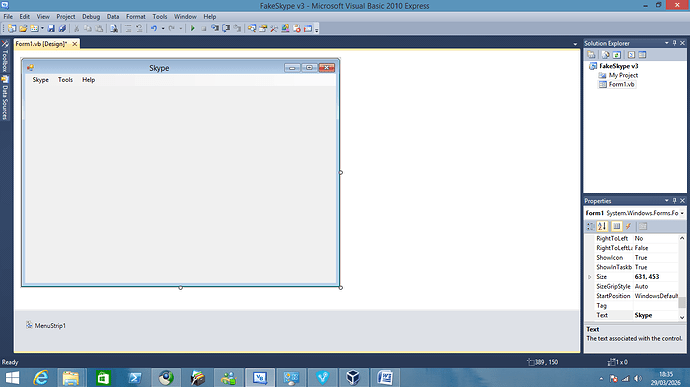Start debugging with the green play icon
The image size is (690, 387).
[192, 29]
